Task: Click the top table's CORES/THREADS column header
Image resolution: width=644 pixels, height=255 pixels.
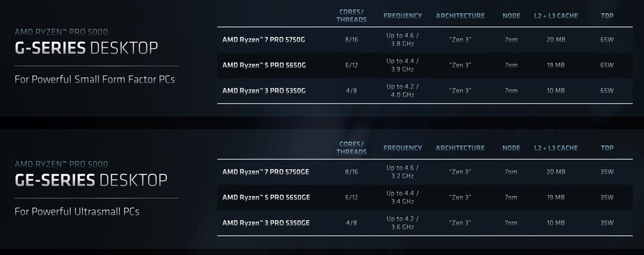Action: click(x=352, y=15)
